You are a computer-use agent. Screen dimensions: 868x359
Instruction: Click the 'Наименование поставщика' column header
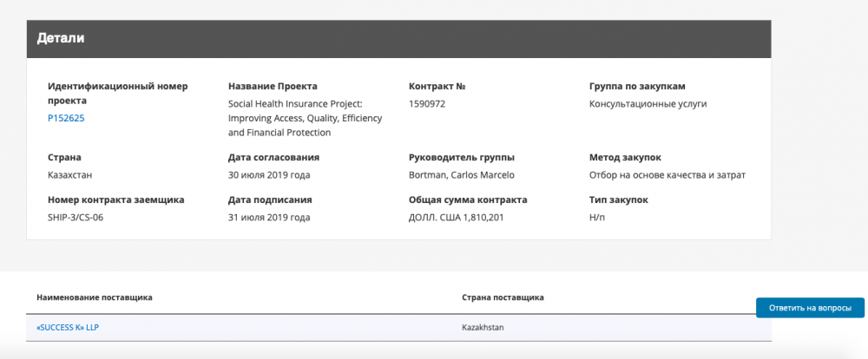(x=95, y=297)
